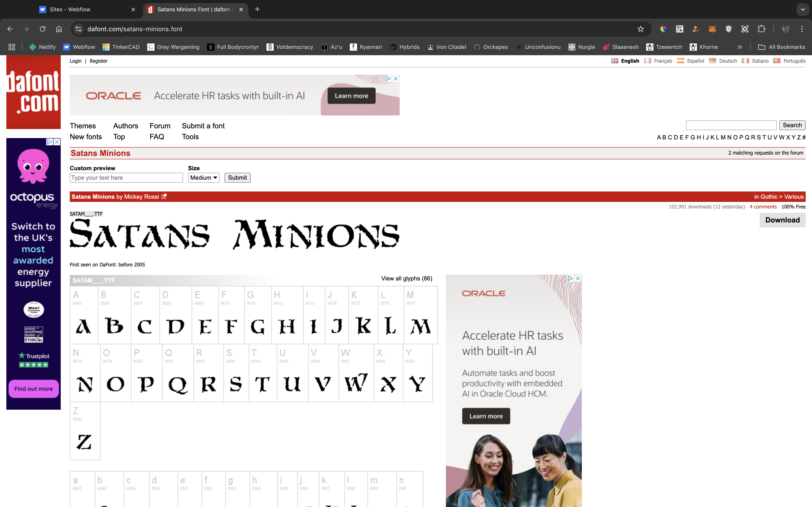This screenshot has height=507, width=812.
Task: Switch to the Sites - Webflow tab
Action: [70, 9]
